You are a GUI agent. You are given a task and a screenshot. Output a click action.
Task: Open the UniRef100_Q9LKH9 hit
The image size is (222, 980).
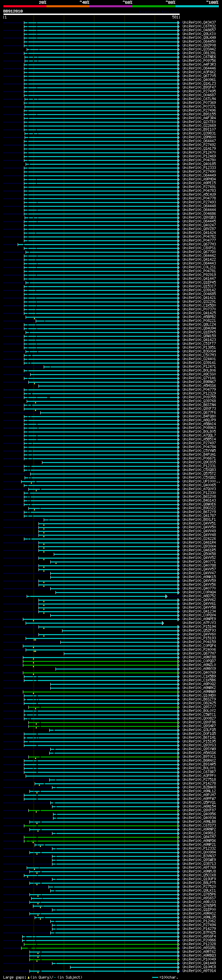click(x=199, y=38)
